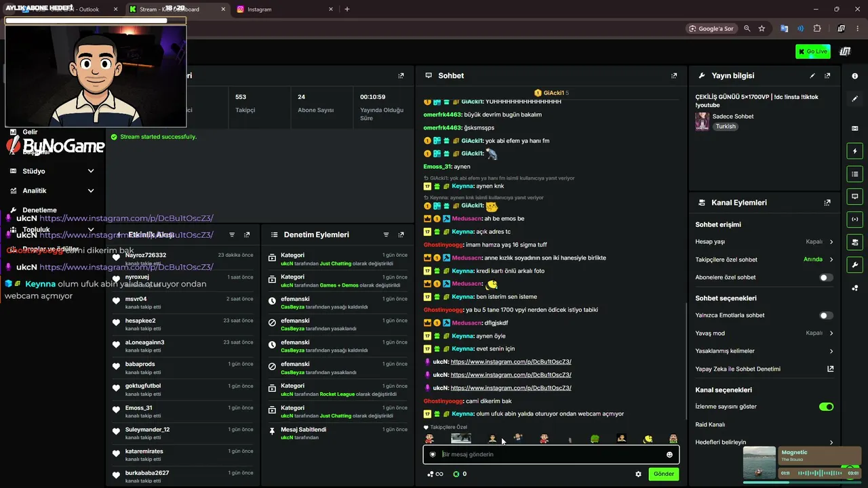Switch to the Stream Kick Dashboard tab
Image resolution: width=868 pixels, height=488 pixels.
[176, 9]
